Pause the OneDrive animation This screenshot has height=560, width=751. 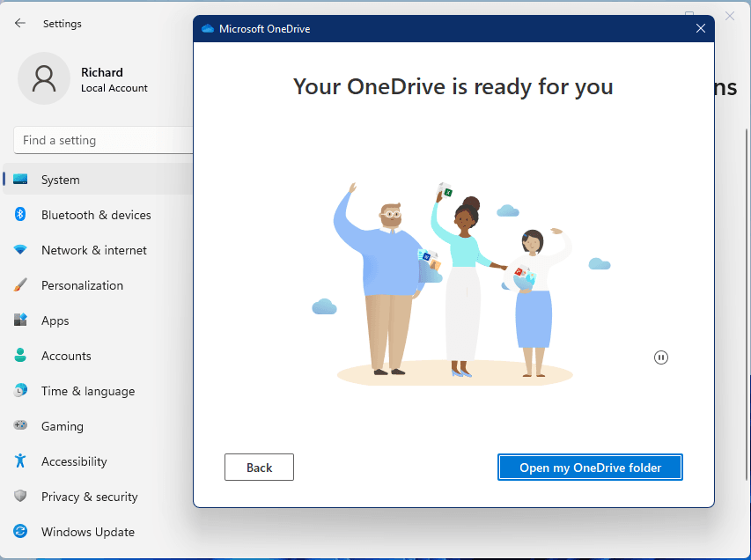point(661,357)
